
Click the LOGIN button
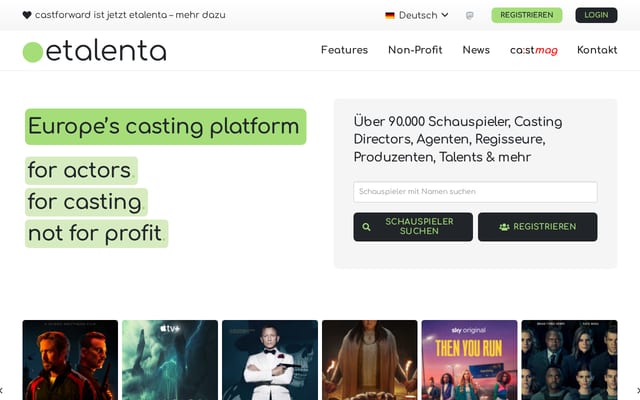[x=596, y=15]
